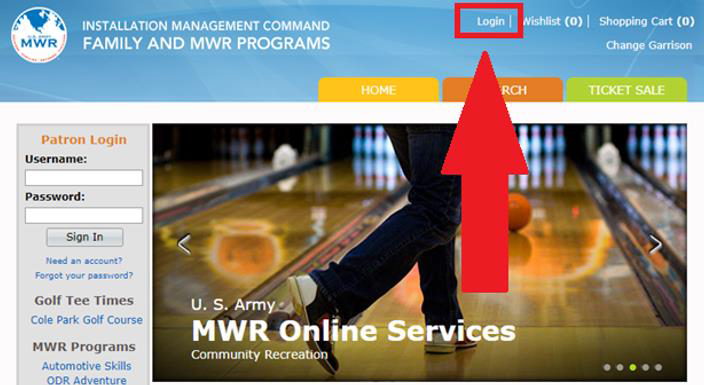Advance to next carousel slide arrow
704x385 pixels.
[x=655, y=244]
